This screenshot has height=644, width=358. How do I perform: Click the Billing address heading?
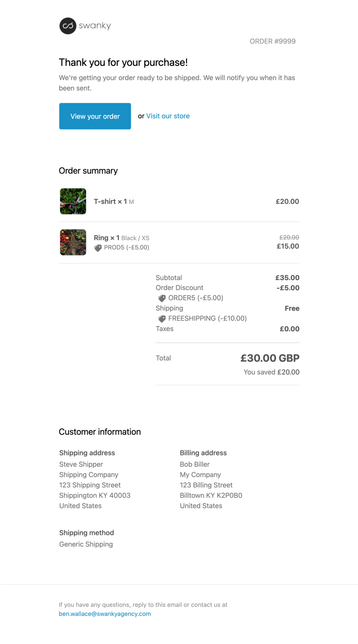(203, 453)
